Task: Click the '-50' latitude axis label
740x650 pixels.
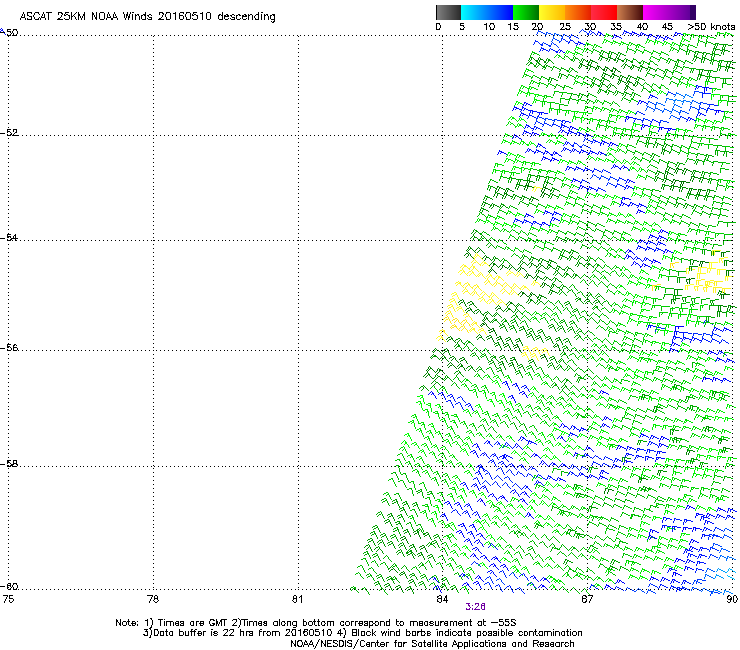Action: 10,33
